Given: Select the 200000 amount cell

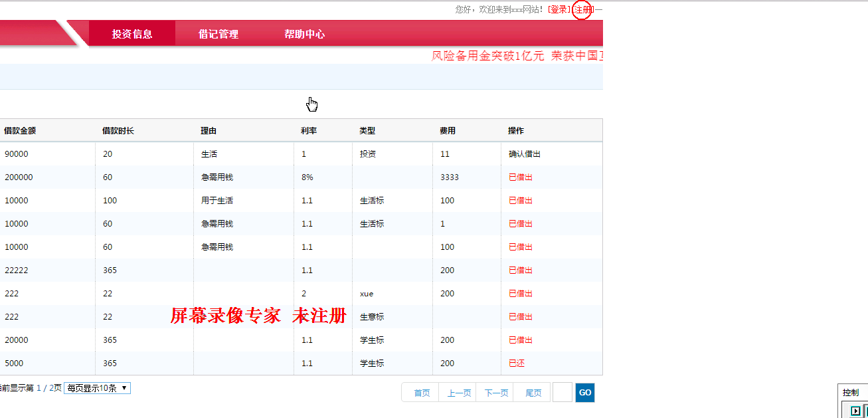Looking at the screenshot, I should [x=19, y=177].
